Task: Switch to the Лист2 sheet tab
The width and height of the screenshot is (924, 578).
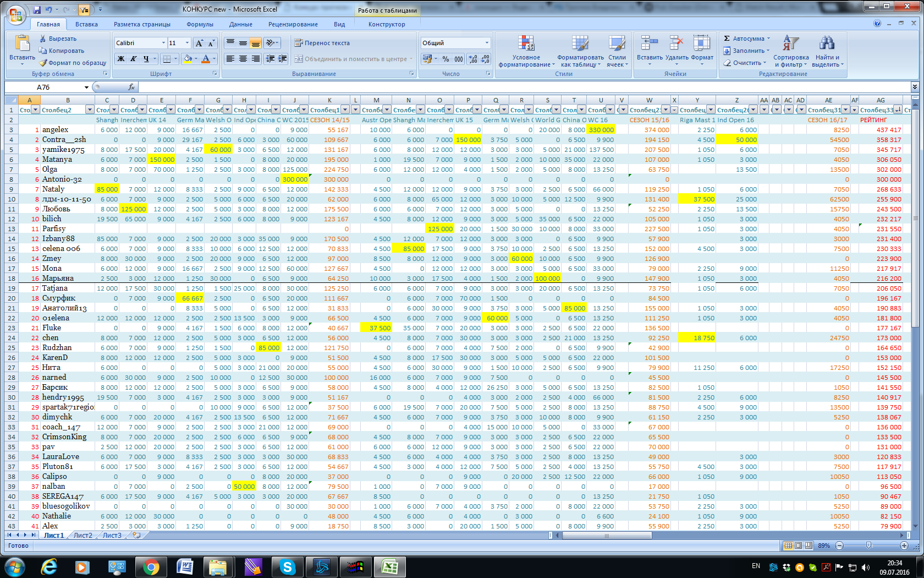Action: coord(83,536)
